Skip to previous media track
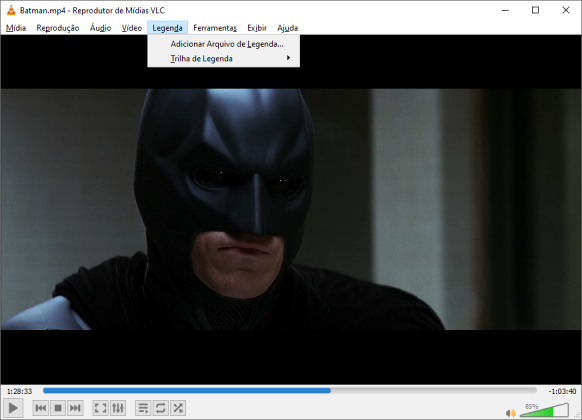582x420 pixels. tap(40, 408)
